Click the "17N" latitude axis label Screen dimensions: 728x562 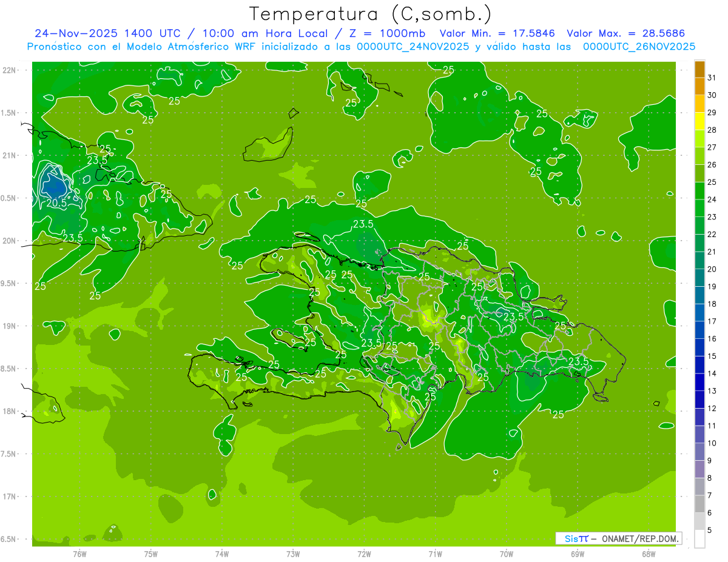(x=9, y=497)
